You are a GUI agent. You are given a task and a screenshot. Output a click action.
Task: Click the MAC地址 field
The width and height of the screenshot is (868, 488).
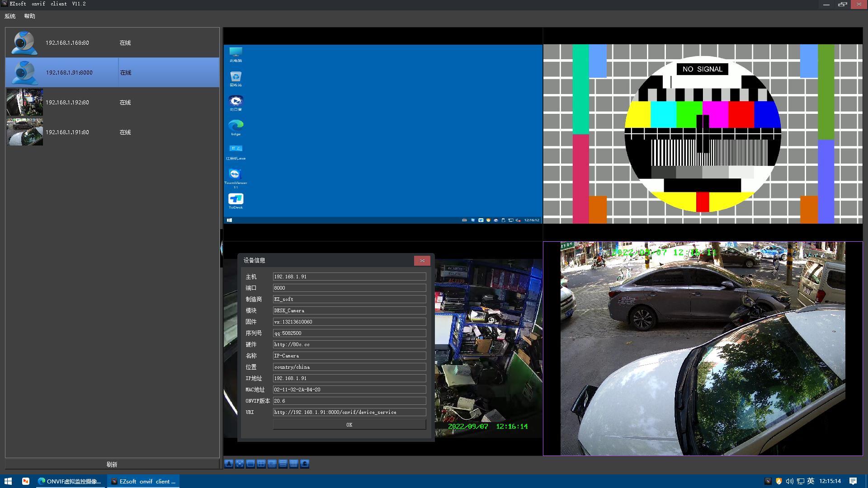(349, 389)
